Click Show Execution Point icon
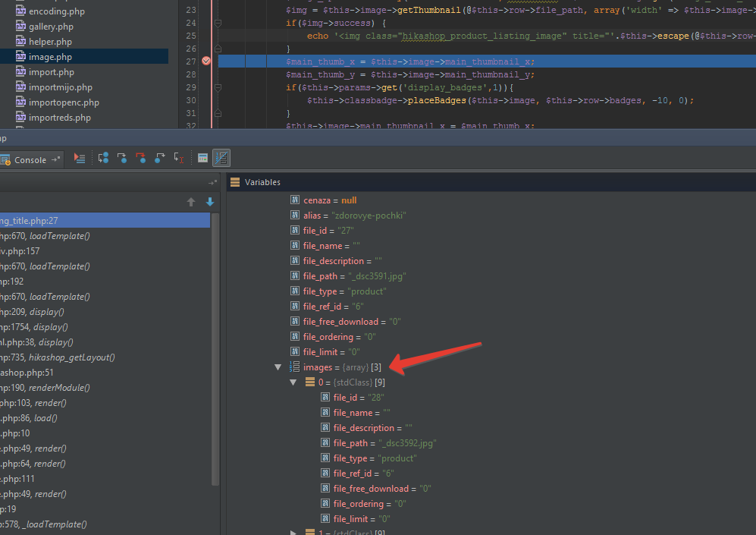Viewport: 756px width, 535px height. pyautogui.click(x=80, y=158)
